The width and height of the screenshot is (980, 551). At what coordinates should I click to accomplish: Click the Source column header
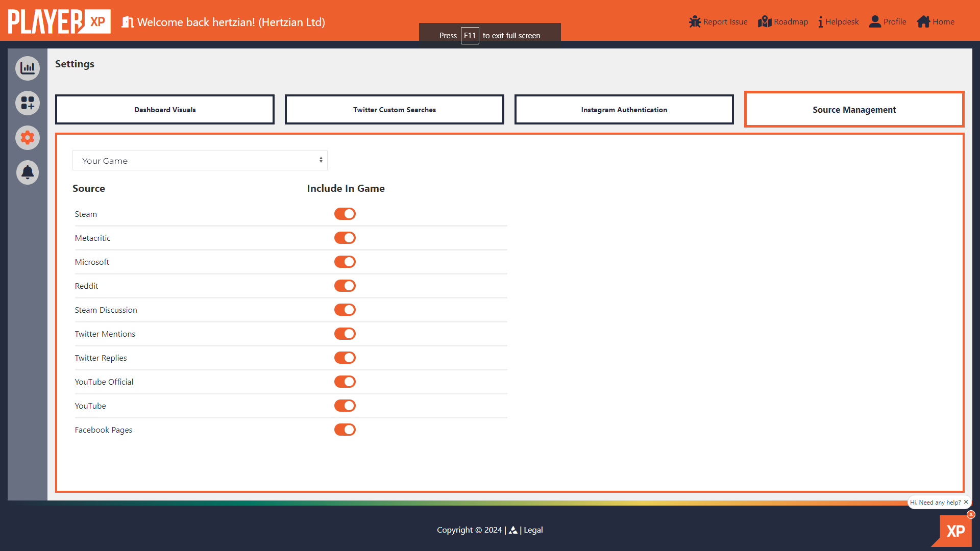coord(89,188)
